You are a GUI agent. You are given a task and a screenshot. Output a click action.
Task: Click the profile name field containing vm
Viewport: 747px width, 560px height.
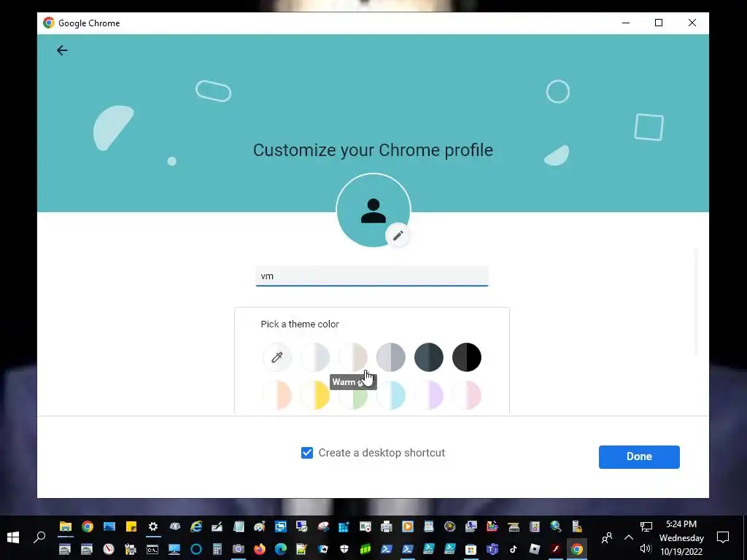[371, 276]
